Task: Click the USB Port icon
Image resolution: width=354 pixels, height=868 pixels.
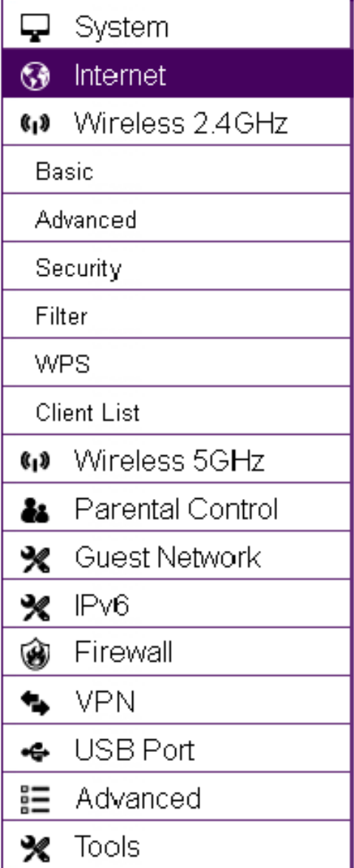Action: click(x=35, y=751)
